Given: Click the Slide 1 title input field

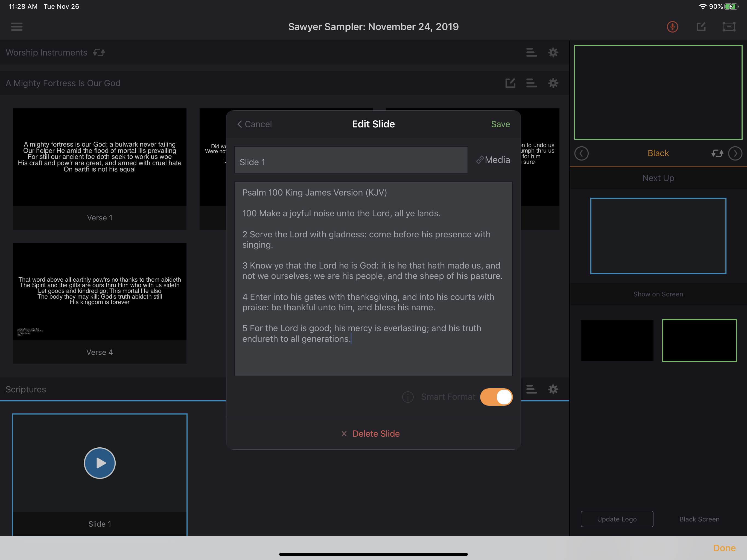Looking at the screenshot, I should pos(351,160).
